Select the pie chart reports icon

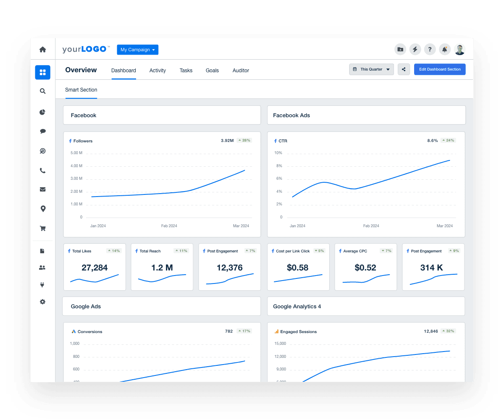(42, 112)
